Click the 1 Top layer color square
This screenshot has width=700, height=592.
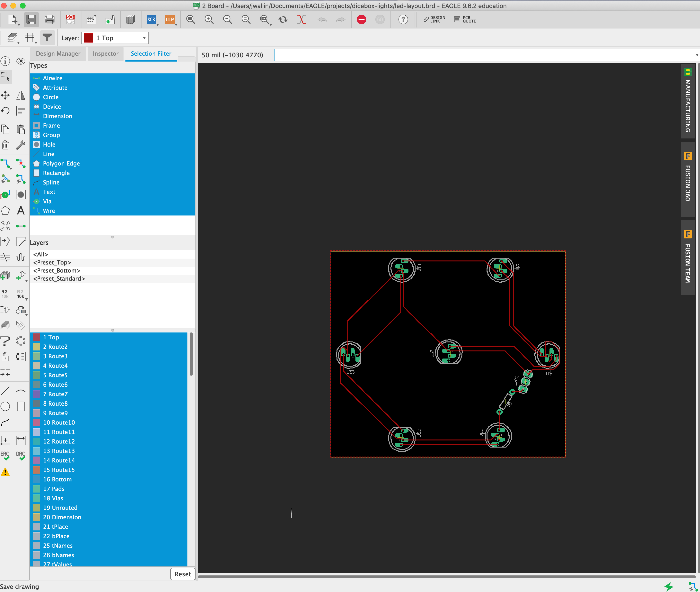point(36,337)
